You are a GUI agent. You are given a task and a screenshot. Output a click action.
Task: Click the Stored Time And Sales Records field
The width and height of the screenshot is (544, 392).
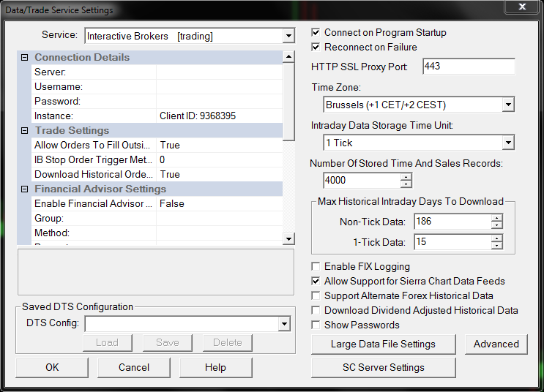[362, 180]
